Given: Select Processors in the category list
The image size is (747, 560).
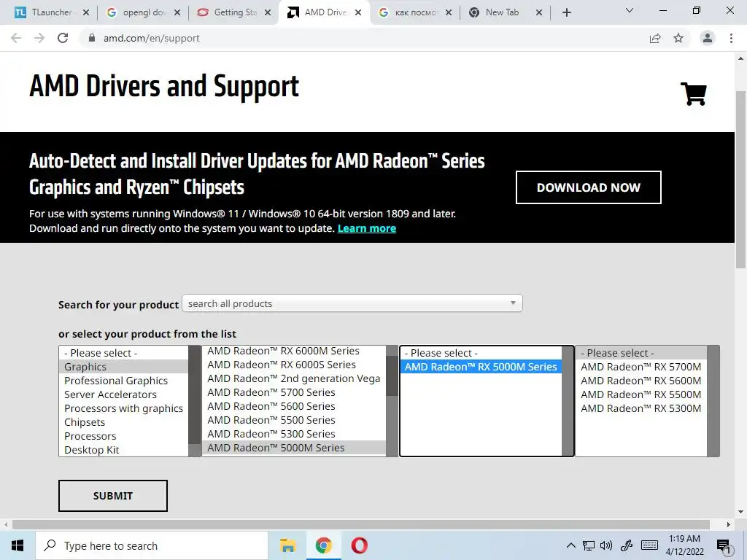Looking at the screenshot, I should (x=123, y=436).
